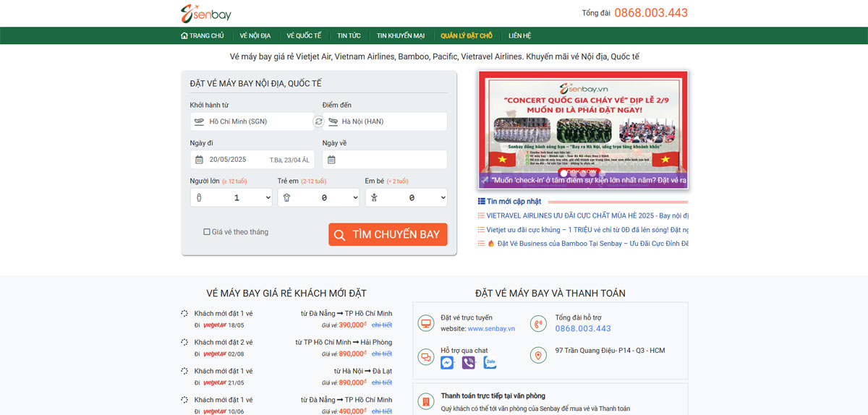Open the Trang Chủ home menu
Screen dimensions: 868x415
click(203, 35)
